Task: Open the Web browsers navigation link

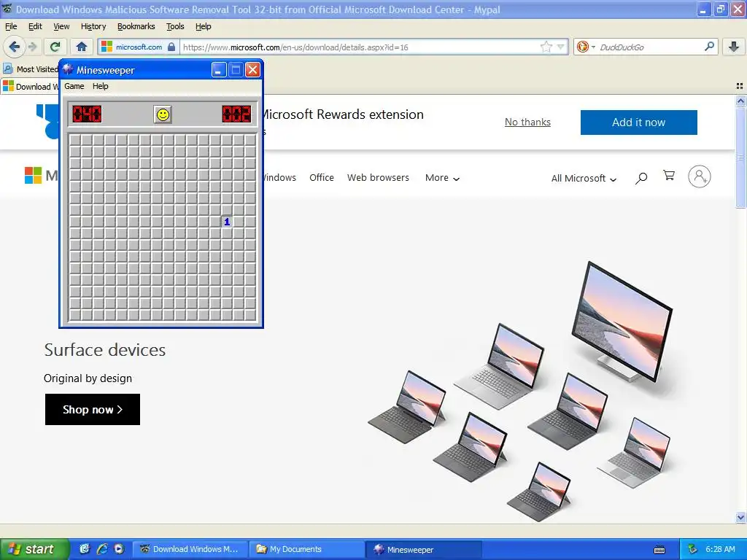Action: point(378,178)
